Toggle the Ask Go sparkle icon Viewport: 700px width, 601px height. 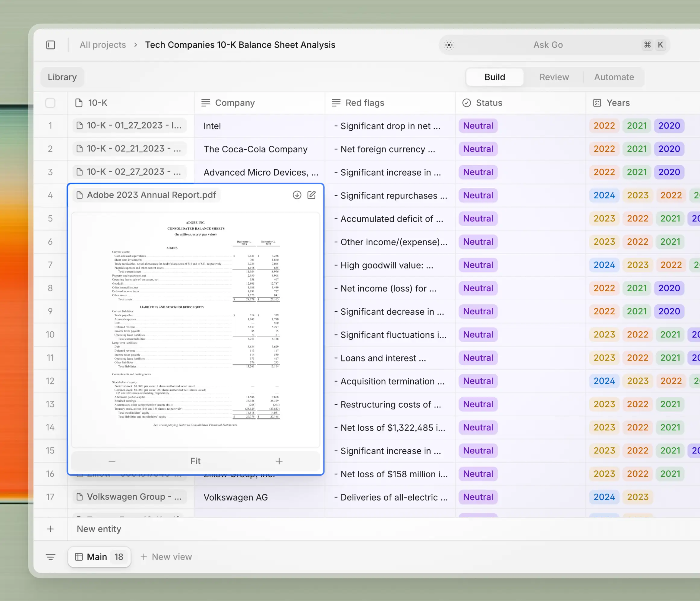tap(449, 45)
